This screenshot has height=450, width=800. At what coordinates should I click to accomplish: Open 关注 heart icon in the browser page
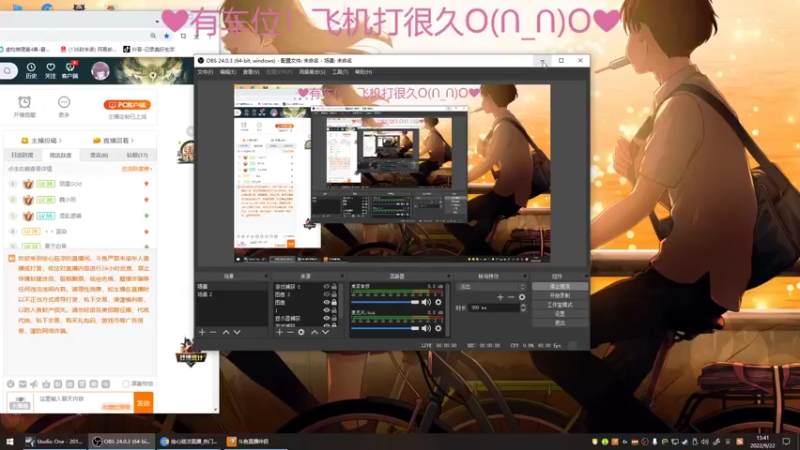tap(50, 70)
